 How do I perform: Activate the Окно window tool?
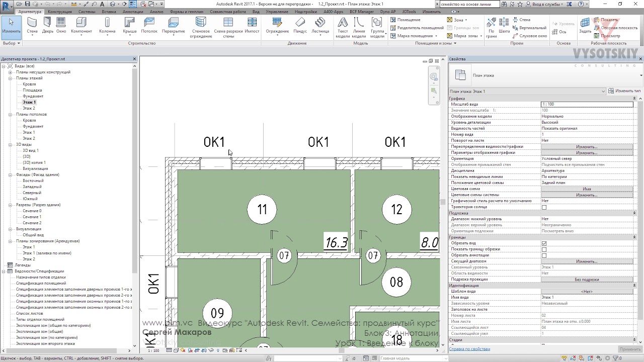tap(61, 26)
